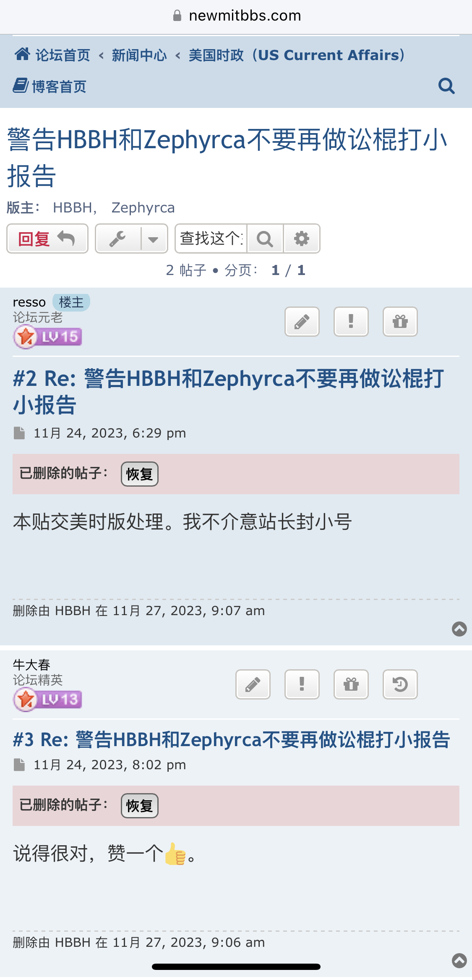Submit topic search with magnifier button
The height and width of the screenshot is (980, 472).
(265, 238)
